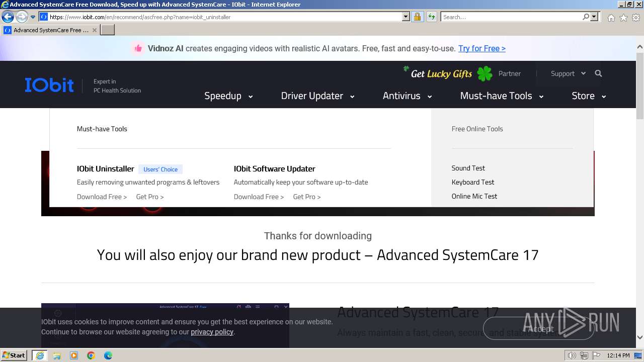Click the Internet Explorer taskbar icon
The image size is (644, 362).
(x=40, y=355)
